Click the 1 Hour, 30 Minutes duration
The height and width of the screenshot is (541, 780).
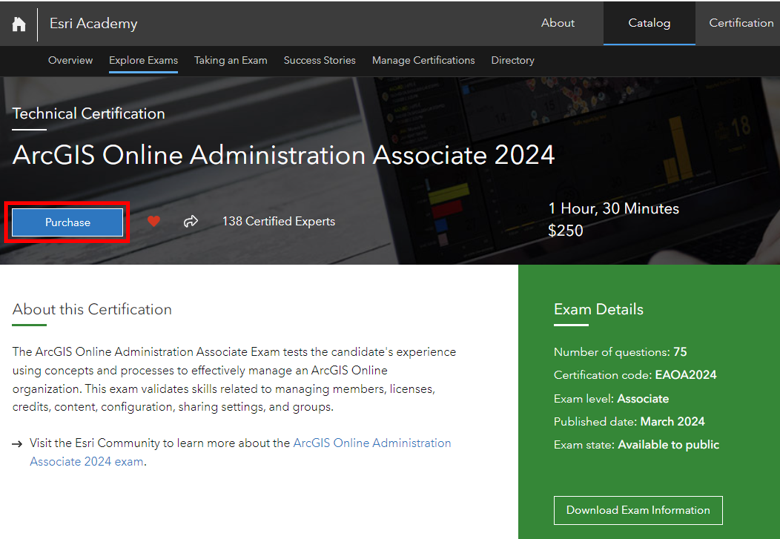point(613,208)
